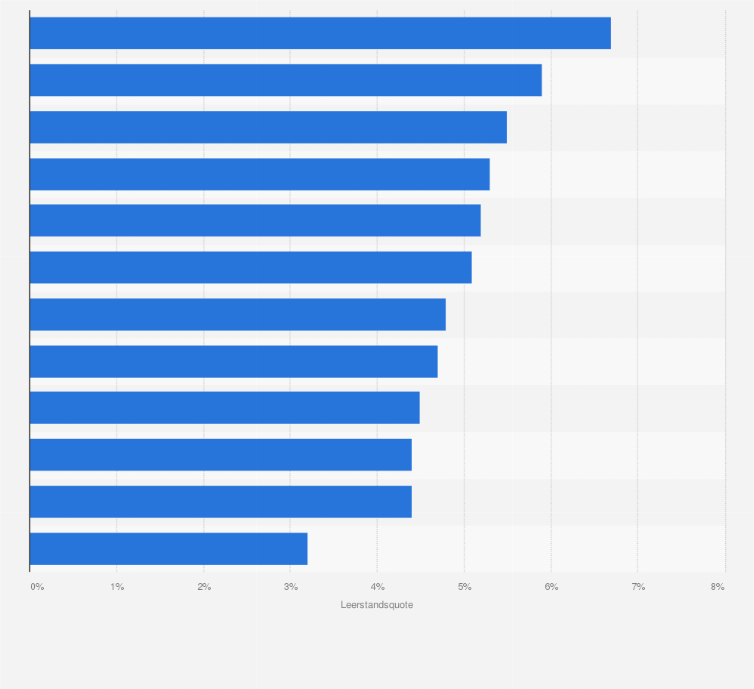The image size is (754, 689).
Task: Click the longest bar reaching about 6.7%
Action: click(x=320, y=33)
